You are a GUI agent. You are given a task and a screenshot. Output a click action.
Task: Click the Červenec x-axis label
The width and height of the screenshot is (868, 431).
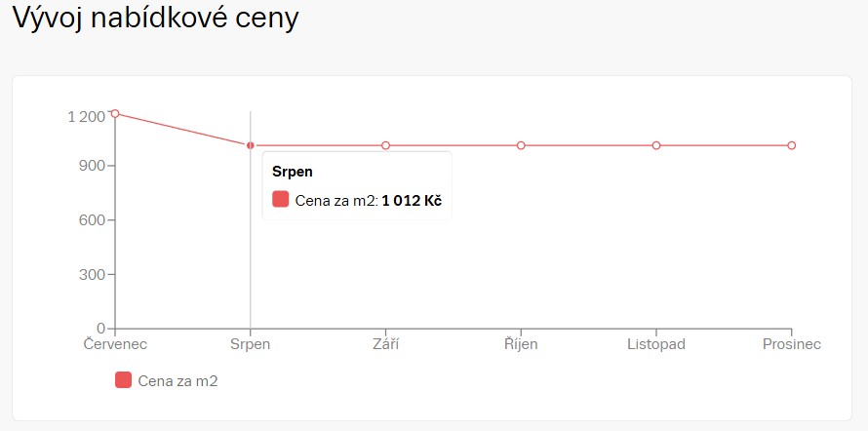tap(115, 344)
